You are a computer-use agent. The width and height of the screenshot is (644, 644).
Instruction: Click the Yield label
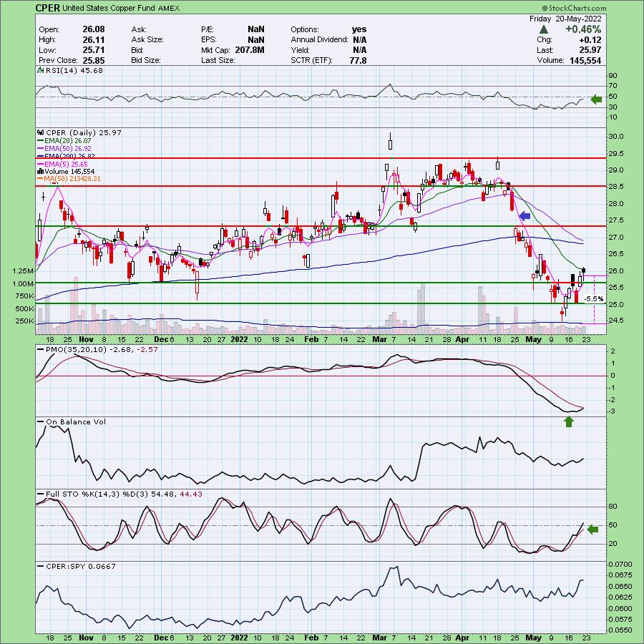[301, 50]
